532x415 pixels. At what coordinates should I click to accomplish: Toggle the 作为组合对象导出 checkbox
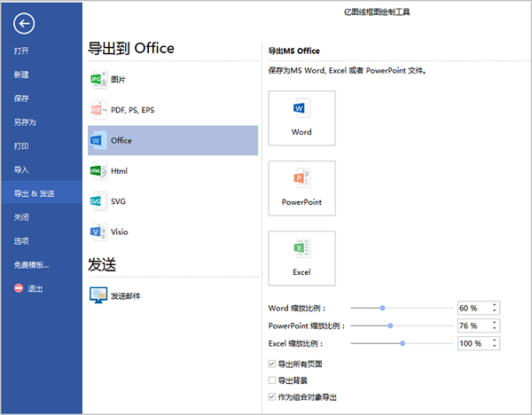[x=272, y=396]
